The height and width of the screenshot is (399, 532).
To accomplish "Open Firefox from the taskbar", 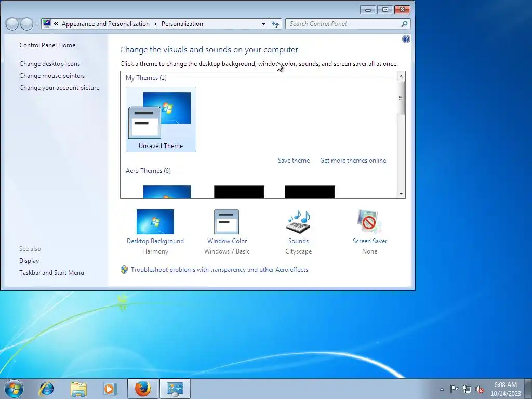I will tap(142, 389).
